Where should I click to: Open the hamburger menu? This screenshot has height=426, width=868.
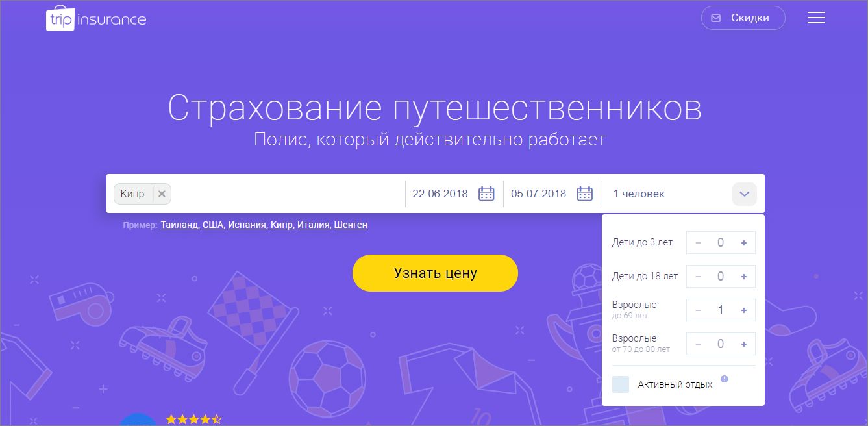point(816,18)
